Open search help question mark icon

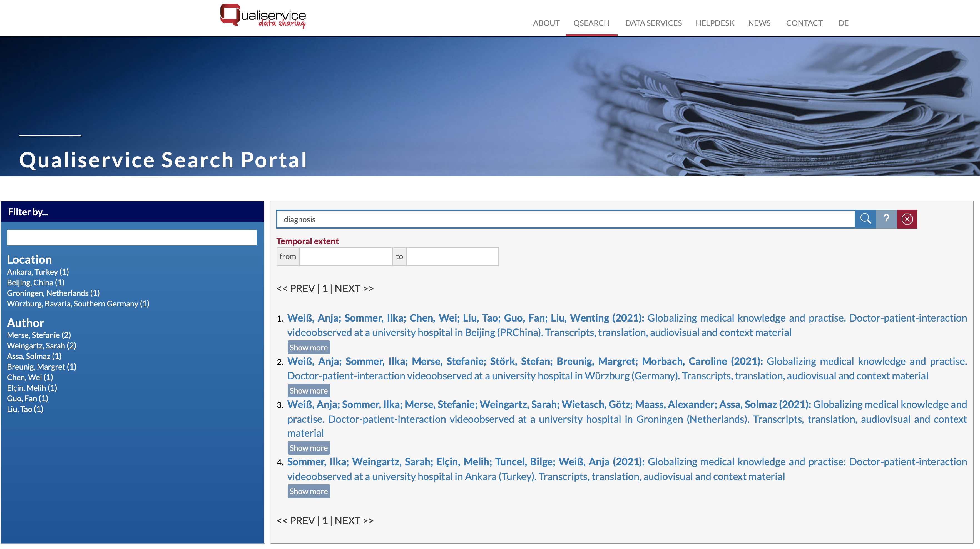point(886,219)
